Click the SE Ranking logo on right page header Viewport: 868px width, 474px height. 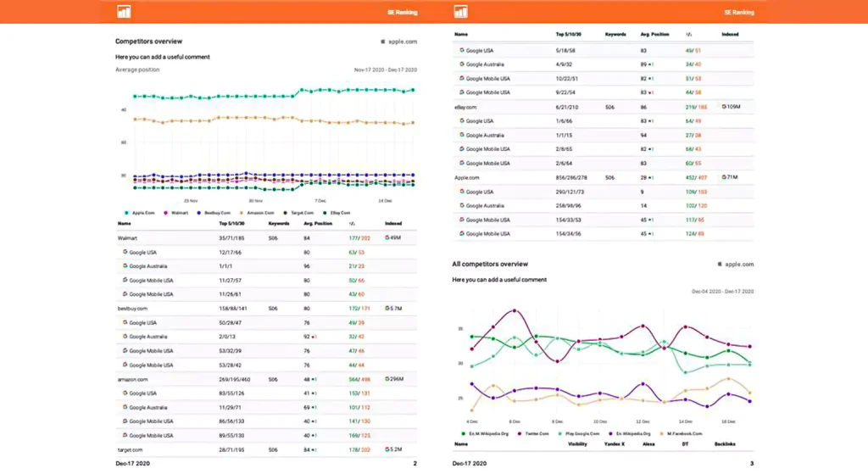coord(461,12)
